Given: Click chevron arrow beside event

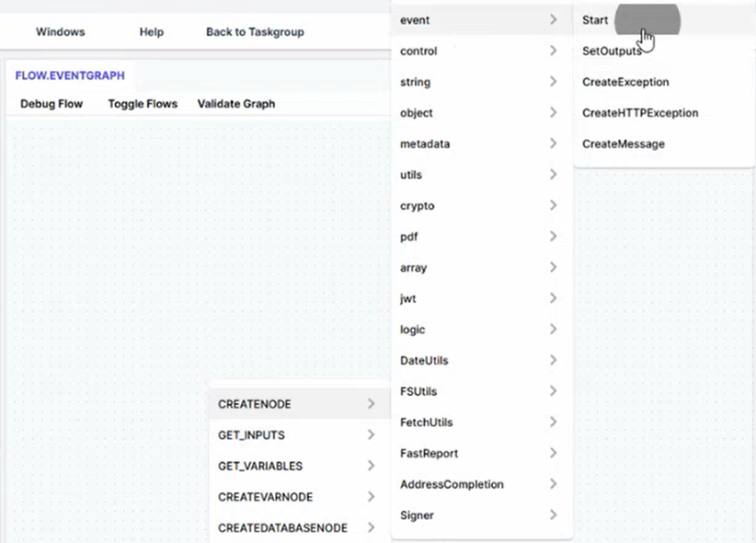Looking at the screenshot, I should [553, 19].
